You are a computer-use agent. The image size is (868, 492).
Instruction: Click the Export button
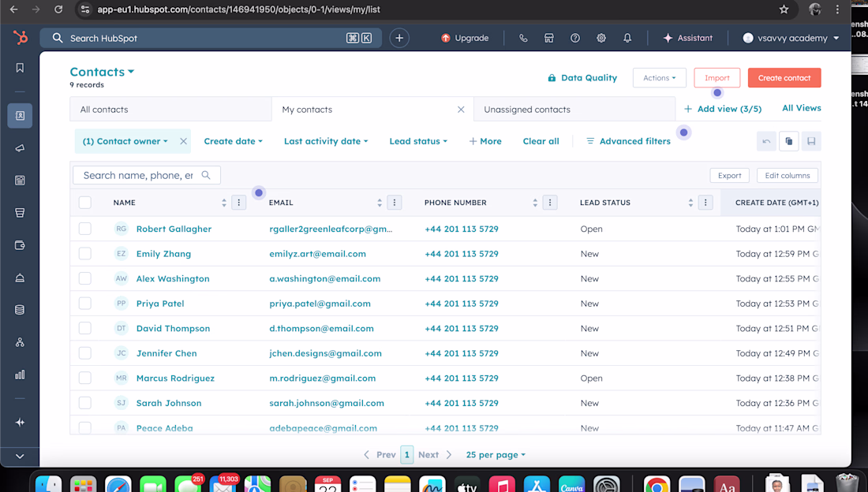tap(730, 176)
